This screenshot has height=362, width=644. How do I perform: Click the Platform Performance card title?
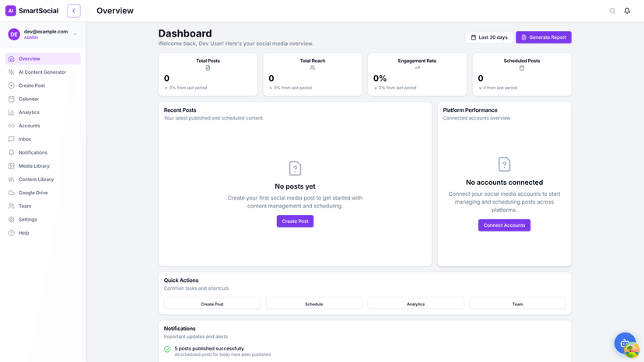coord(471,110)
